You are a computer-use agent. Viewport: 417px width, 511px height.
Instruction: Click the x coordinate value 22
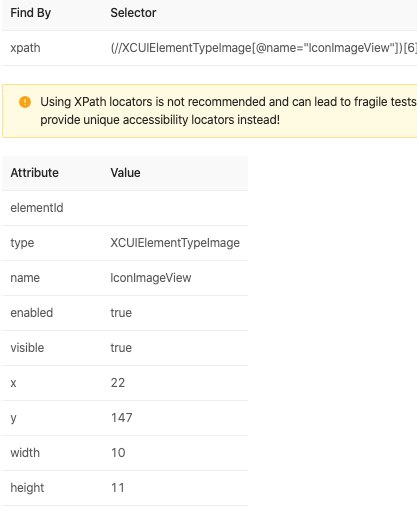pos(118,383)
